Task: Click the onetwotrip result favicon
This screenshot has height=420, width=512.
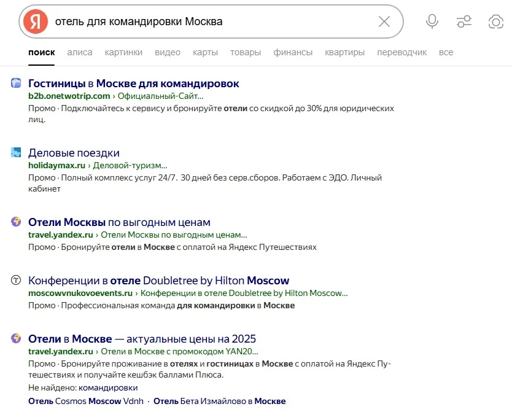Action: [17, 84]
